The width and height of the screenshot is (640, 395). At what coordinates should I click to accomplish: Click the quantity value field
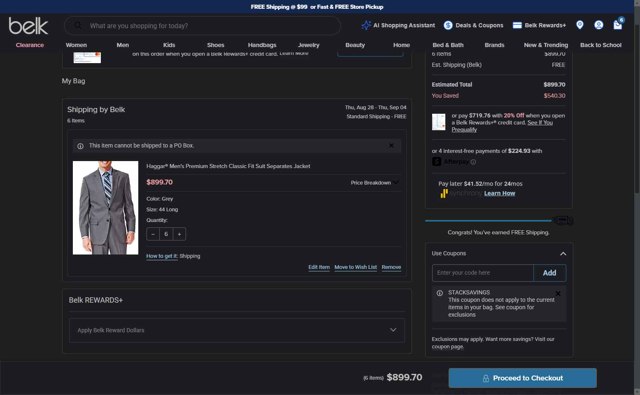166,234
